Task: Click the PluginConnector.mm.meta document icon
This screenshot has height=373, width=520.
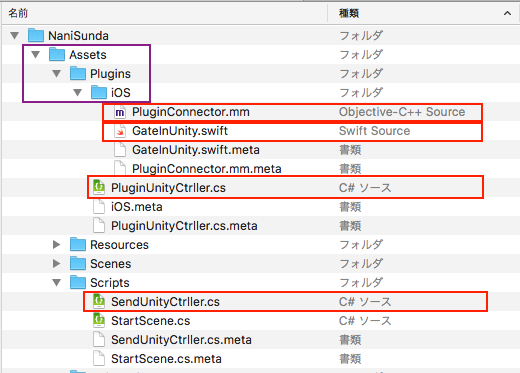Action: click(120, 168)
